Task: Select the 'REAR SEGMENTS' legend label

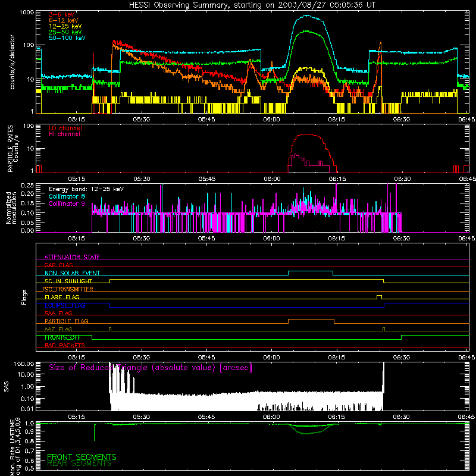Action: (79, 463)
